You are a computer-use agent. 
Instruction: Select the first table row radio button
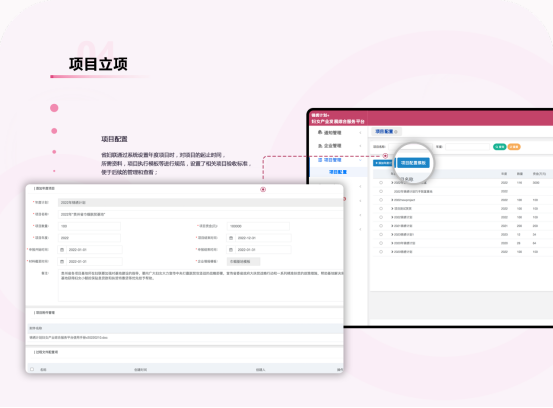[381, 183]
